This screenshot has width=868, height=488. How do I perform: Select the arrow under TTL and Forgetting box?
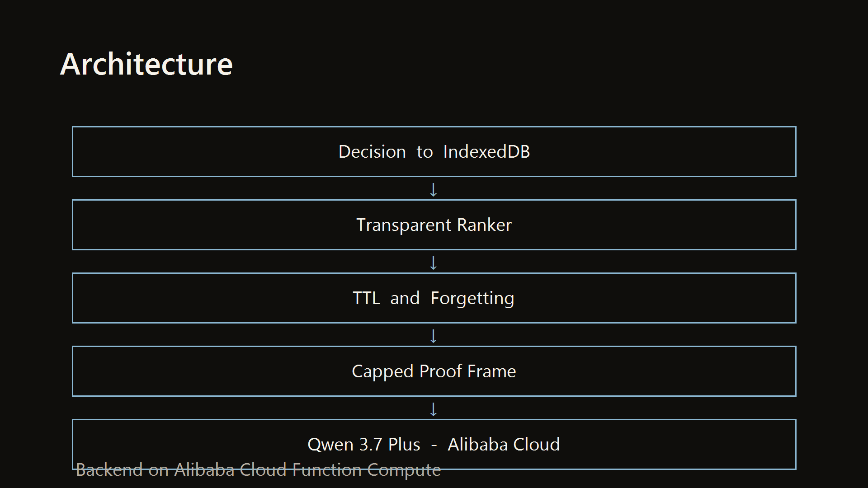tap(433, 336)
